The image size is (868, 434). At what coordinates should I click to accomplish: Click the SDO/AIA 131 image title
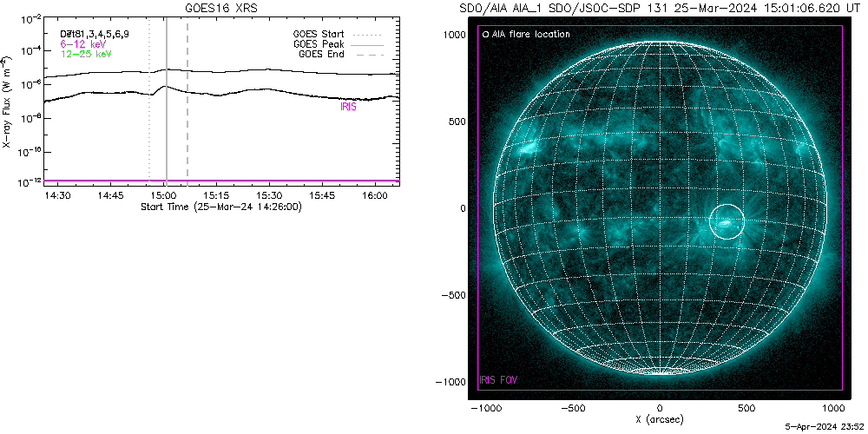[661, 8]
